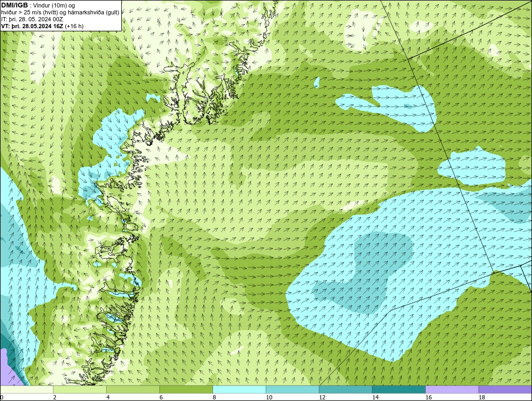Image resolution: width=532 pixels, height=401 pixels.
Task: Click the legend label '4'
Action: coord(108,397)
